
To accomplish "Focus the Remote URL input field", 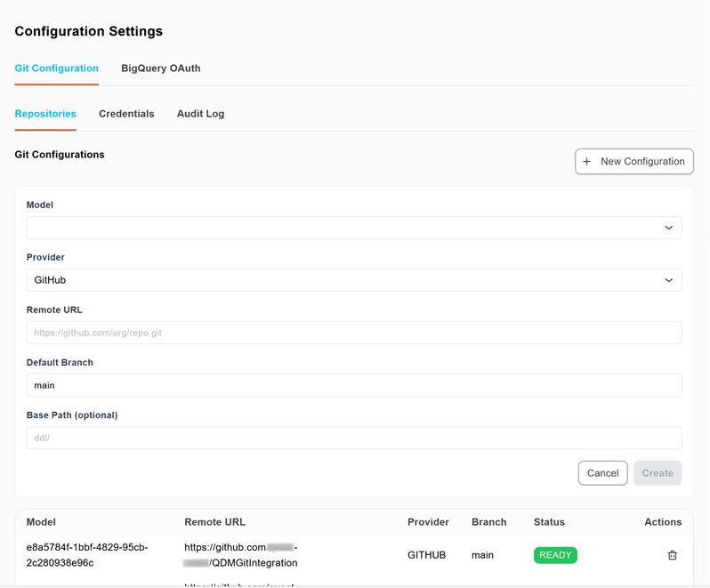I will (354, 333).
